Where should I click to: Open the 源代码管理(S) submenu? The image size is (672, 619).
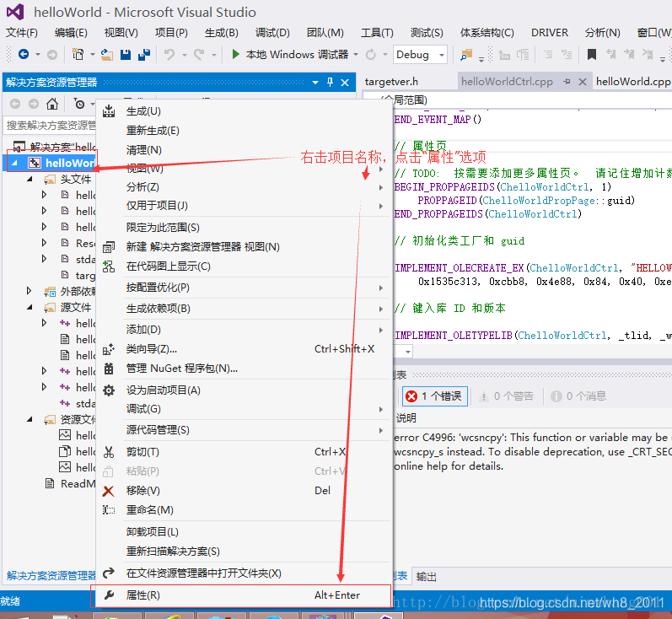click(x=244, y=430)
